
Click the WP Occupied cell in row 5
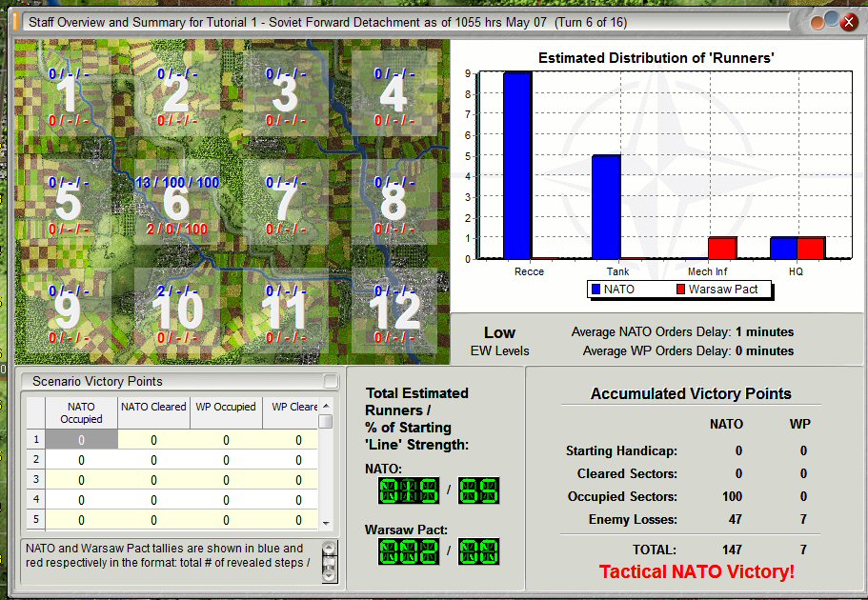pos(226,519)
